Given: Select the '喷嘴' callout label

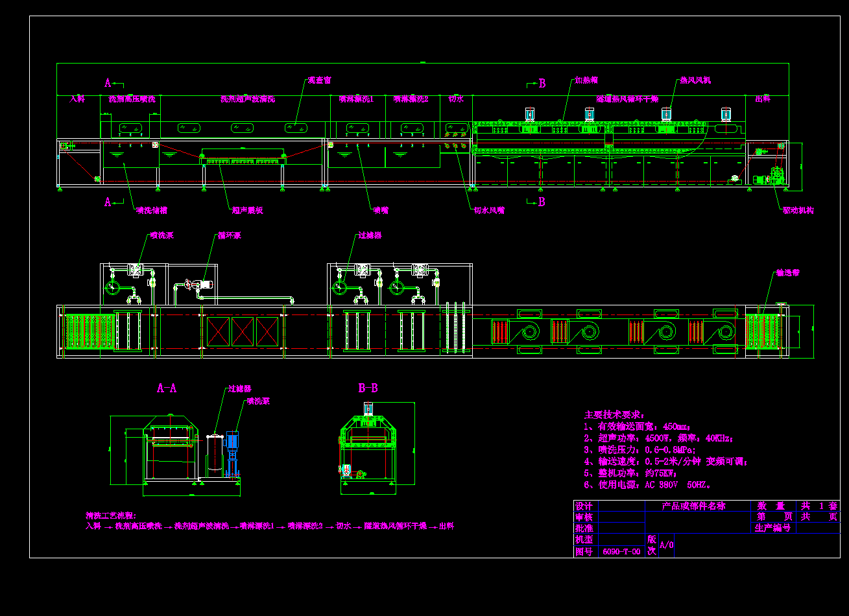Looking at the screenshot, I should pyautogui.click(x=381, y=210).
